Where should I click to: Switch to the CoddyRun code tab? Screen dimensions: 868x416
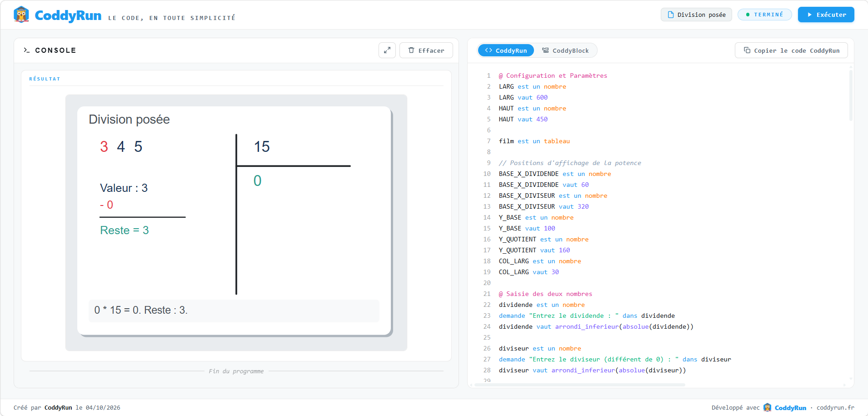[x=506, y=50]
